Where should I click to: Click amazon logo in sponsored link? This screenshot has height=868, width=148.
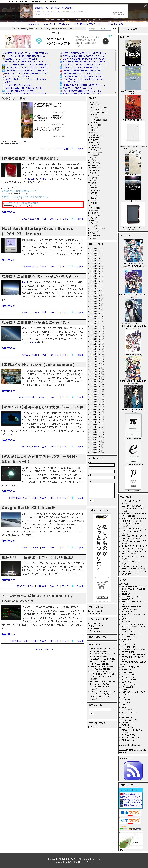pos(102,517)
